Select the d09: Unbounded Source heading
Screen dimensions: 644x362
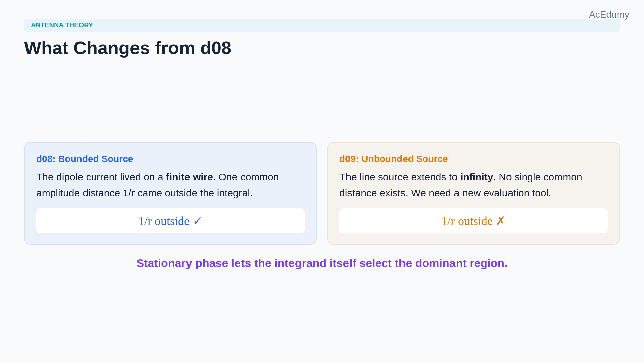(393, 159)
